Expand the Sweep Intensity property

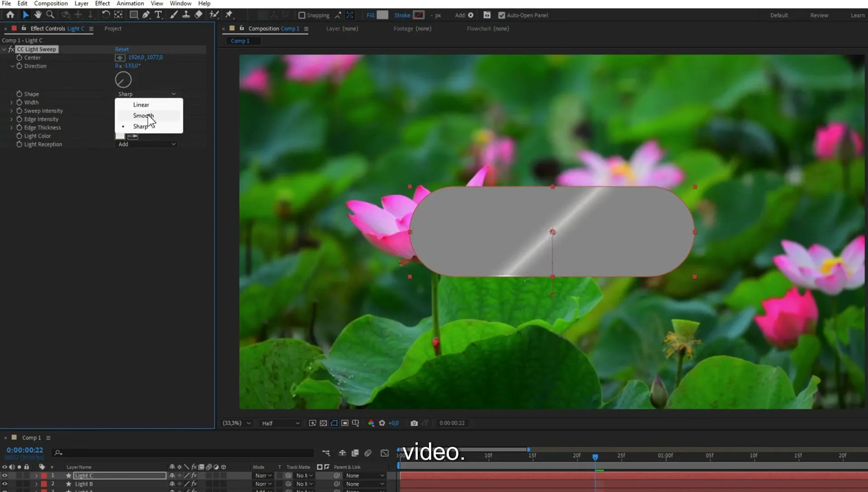pyautogui.click(x=11, y=111)
